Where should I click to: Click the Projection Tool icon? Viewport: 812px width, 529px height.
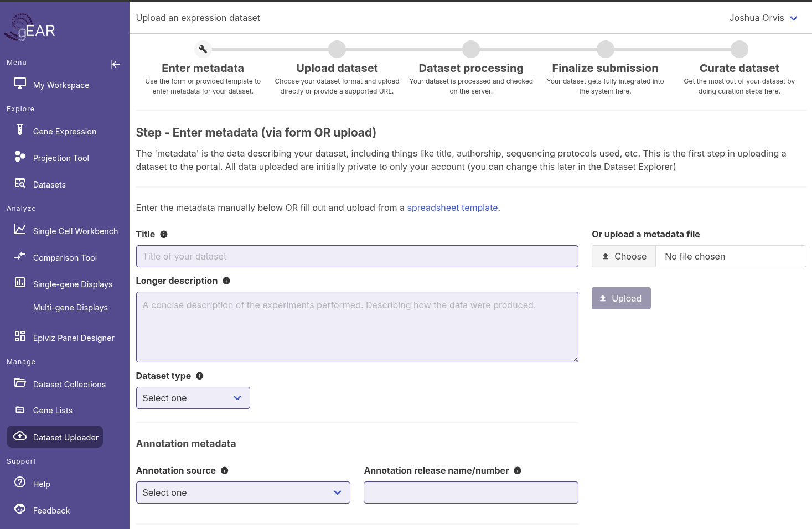(20, 157)
